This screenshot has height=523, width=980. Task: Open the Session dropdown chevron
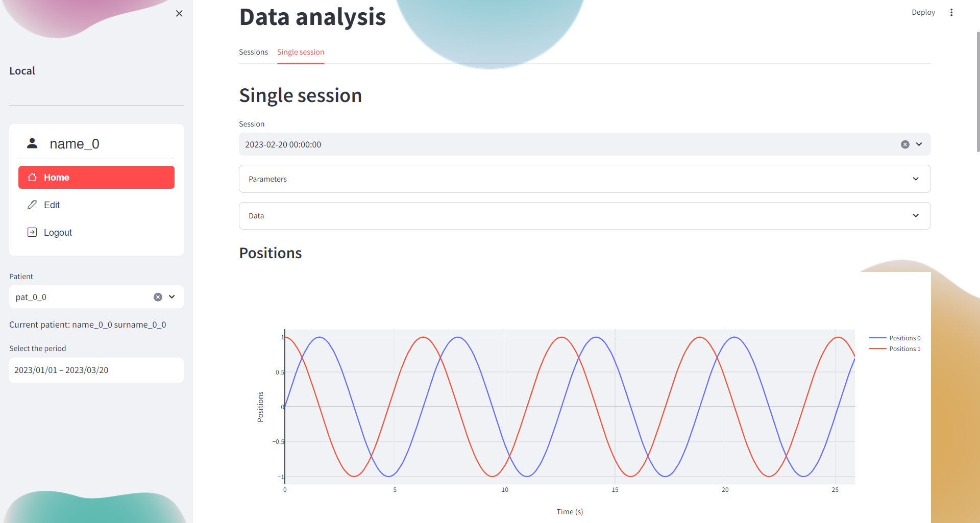coord(919,144)
